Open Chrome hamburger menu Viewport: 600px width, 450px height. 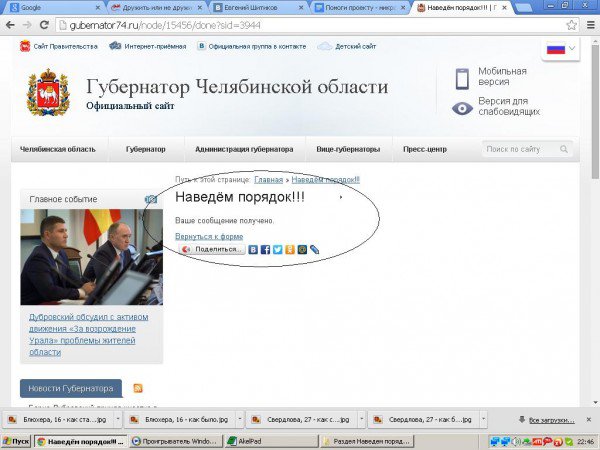point(591,25)
